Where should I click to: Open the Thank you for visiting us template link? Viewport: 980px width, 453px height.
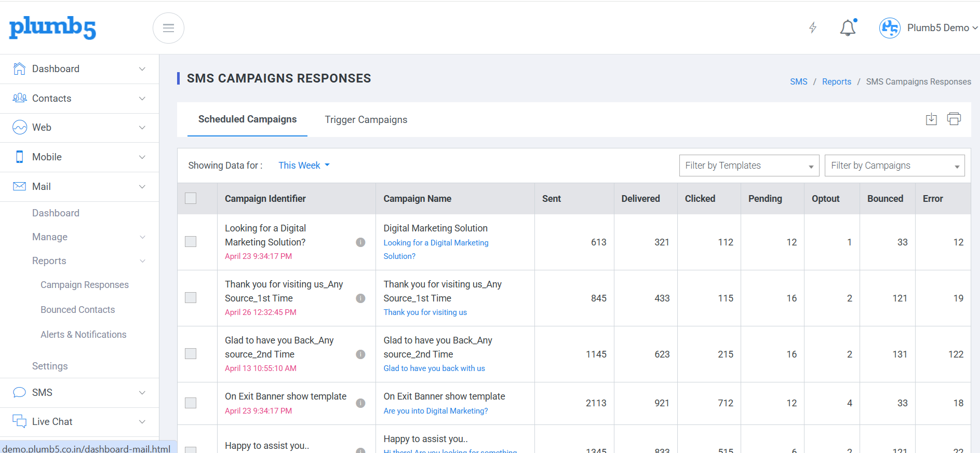point(425,312)
